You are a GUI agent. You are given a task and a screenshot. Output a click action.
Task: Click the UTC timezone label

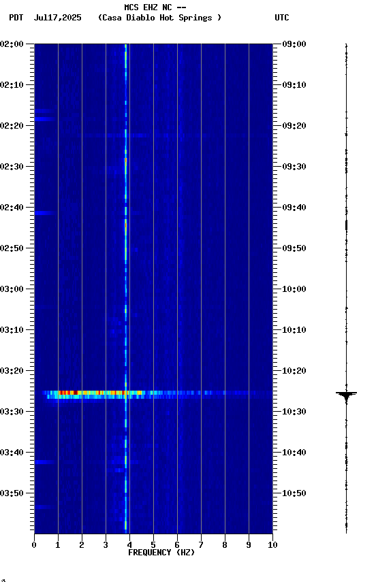(282, 18)
